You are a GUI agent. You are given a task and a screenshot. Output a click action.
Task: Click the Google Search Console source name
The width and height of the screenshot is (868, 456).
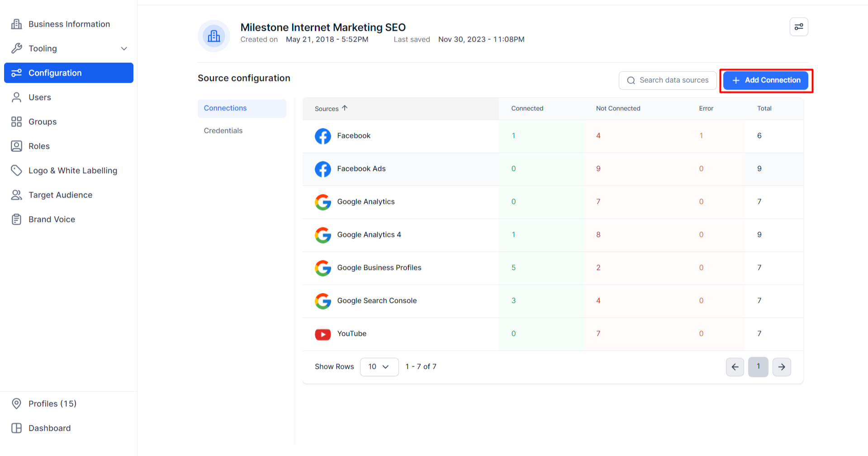pyautogui.click(x=377, y=301)
